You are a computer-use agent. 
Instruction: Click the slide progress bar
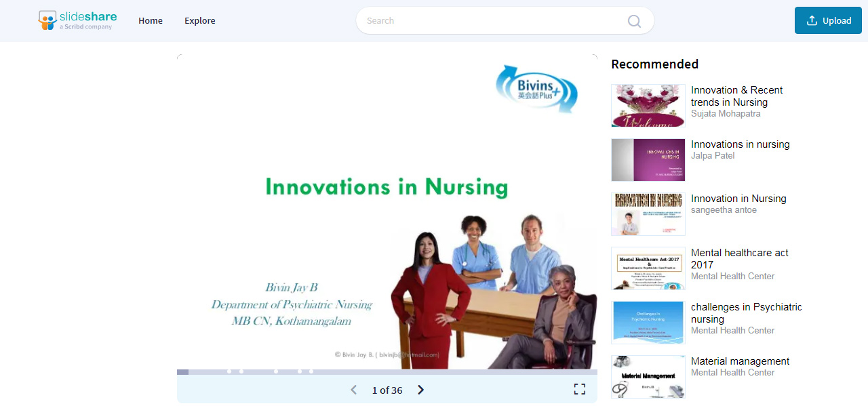point(387,372)
